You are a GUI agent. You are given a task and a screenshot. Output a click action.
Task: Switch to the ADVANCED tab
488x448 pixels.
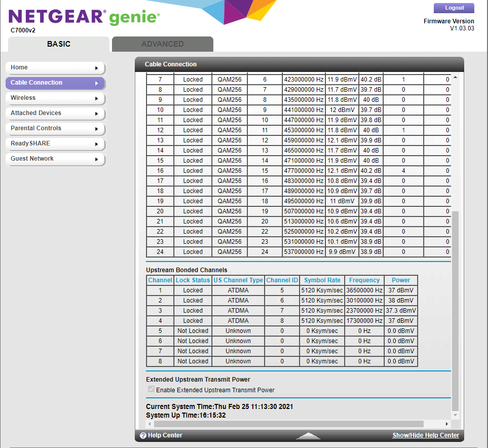click(162, 44)
